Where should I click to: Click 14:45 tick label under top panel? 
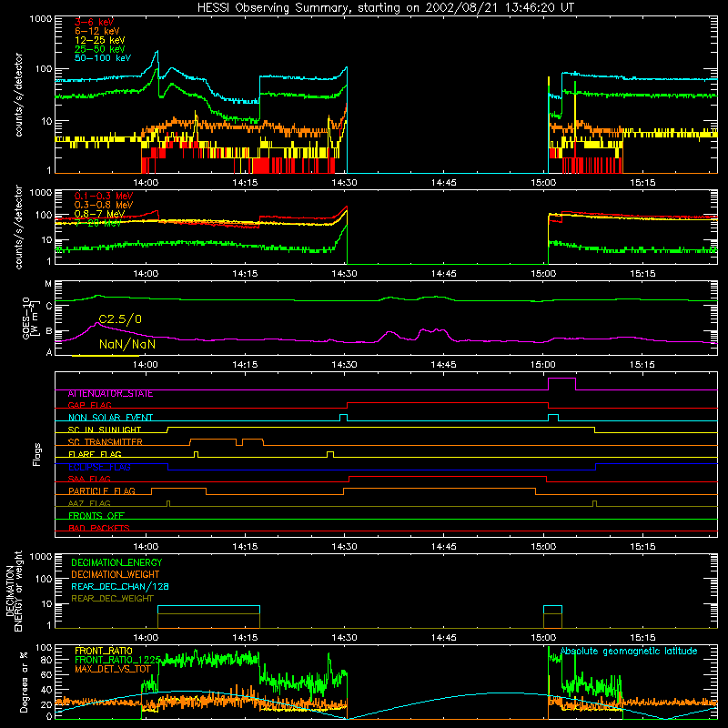[x=443, y=183]
